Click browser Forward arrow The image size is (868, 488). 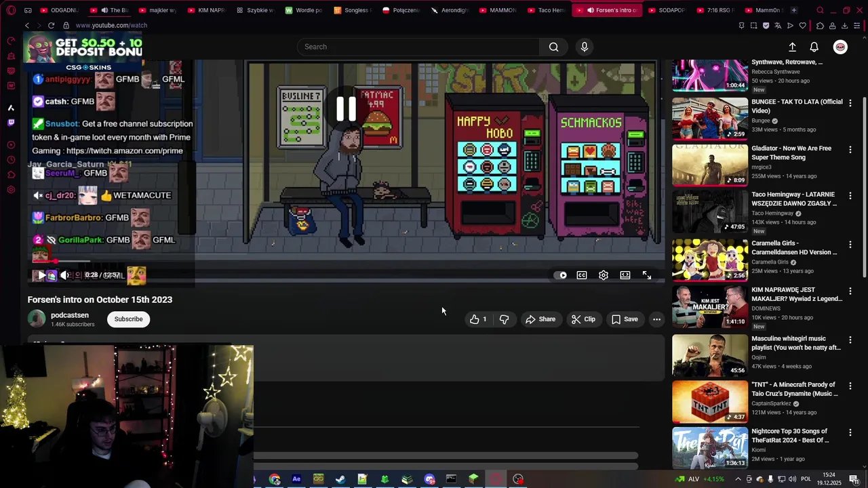(39, 25)
